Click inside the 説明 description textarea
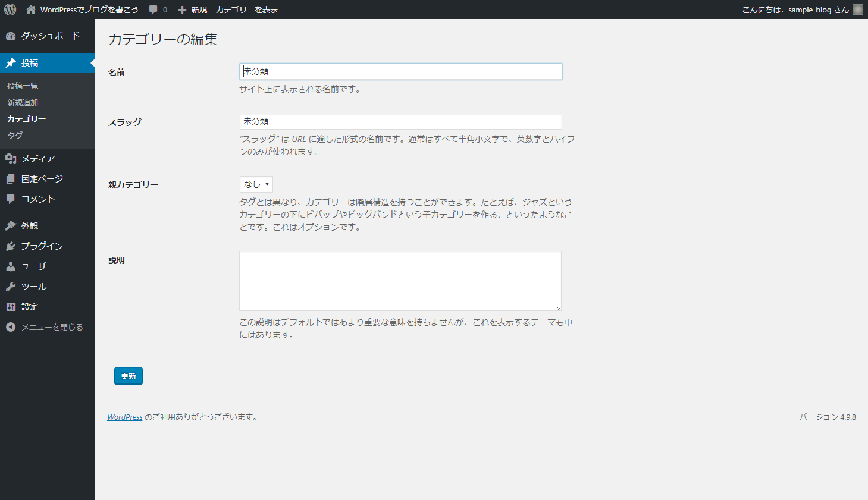The width and height of the screenshot is (868, 500). tap(400, 279)
